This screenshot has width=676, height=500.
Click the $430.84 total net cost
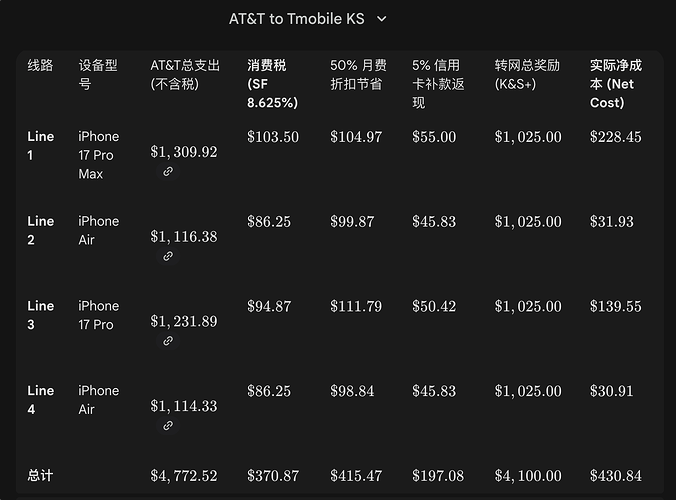click(616, 476)
